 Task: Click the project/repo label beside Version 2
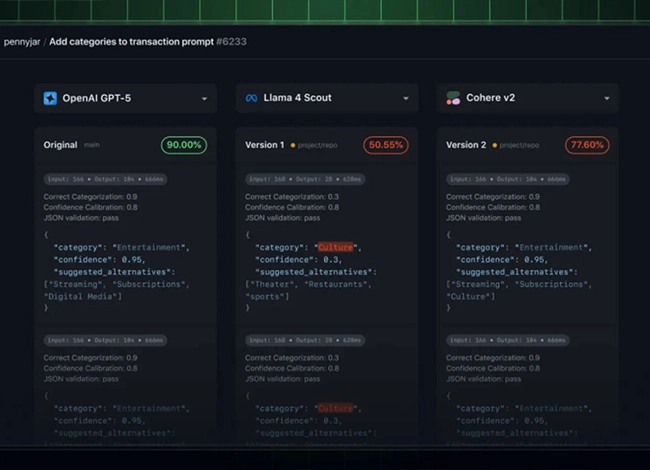point(519,145)
